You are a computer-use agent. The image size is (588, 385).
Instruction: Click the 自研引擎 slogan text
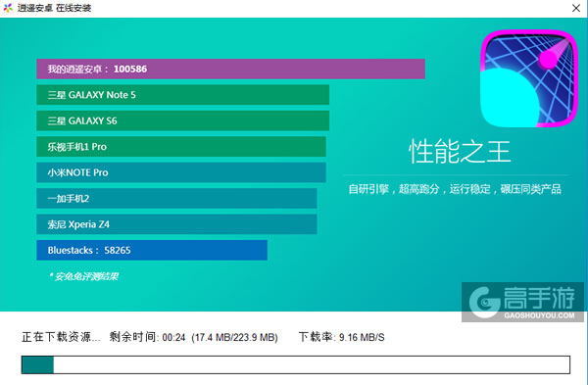pyautogui.click(x=455, y=189)
